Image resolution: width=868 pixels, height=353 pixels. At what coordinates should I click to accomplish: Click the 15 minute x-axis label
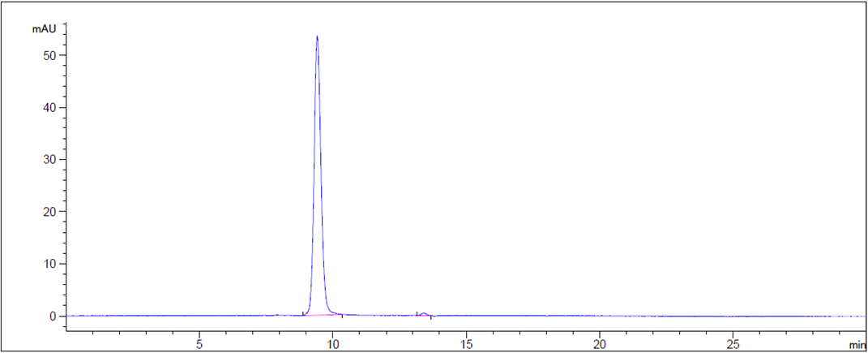tap(466, 343)
